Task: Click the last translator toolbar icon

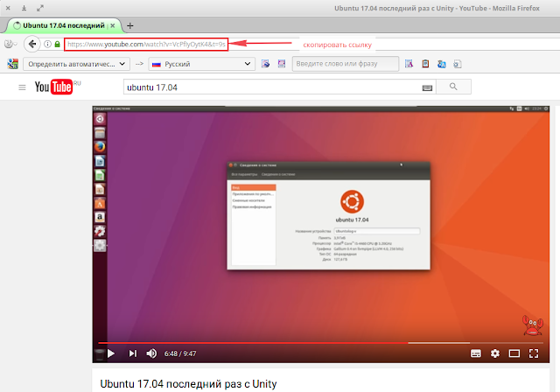Action: pos(457,64)
